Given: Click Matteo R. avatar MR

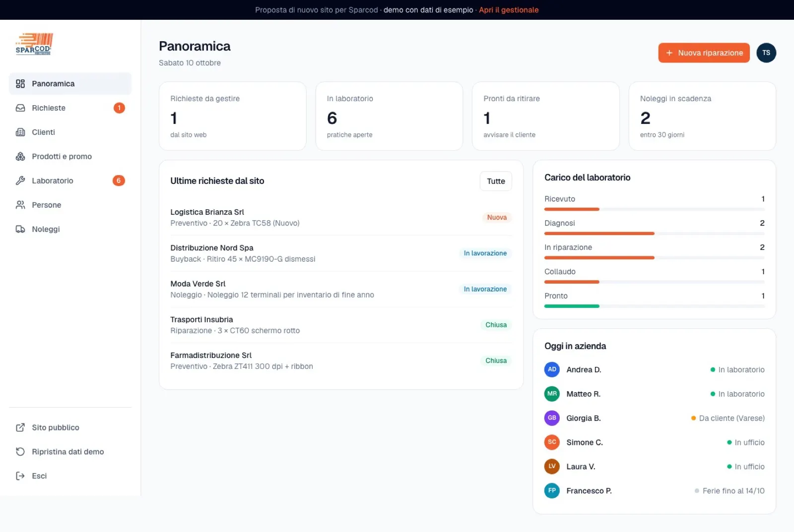Looking at the screenshot, I should [552, 394].
